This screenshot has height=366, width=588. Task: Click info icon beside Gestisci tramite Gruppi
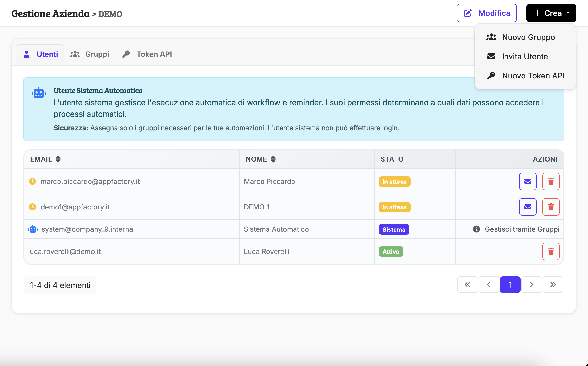[x=476, y=229]
